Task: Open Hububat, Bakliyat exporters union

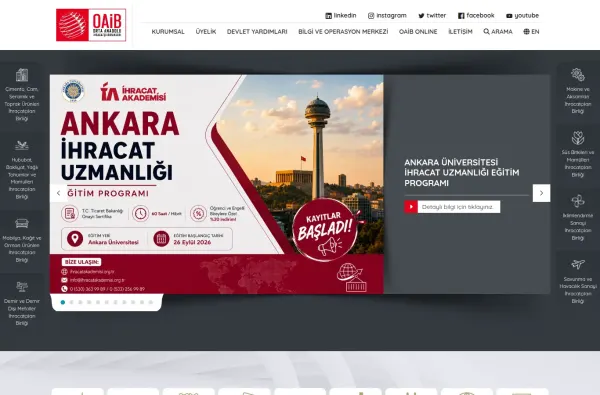Action: 22,170
